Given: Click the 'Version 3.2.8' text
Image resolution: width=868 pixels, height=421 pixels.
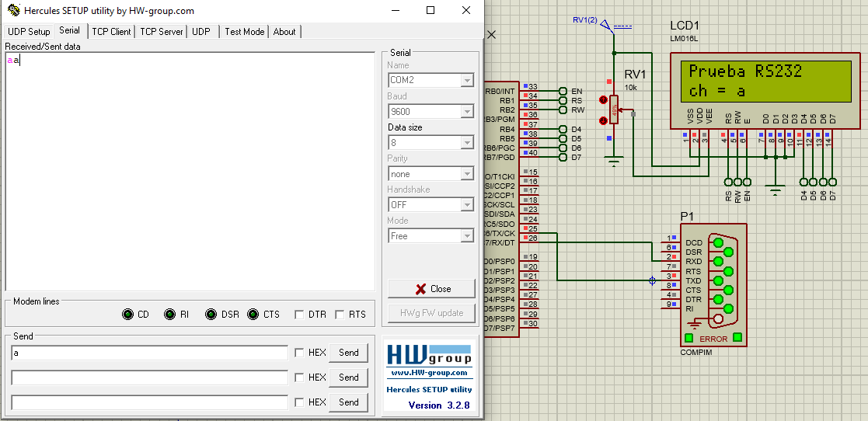Looking at the screenshot, I should pos(439,405).
